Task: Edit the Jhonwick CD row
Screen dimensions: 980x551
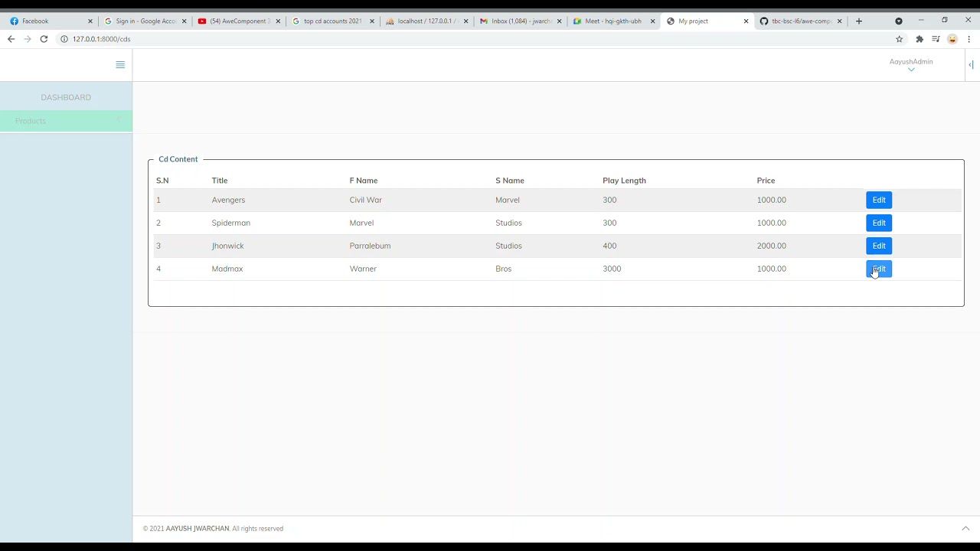Action: [x=879, y=246]
